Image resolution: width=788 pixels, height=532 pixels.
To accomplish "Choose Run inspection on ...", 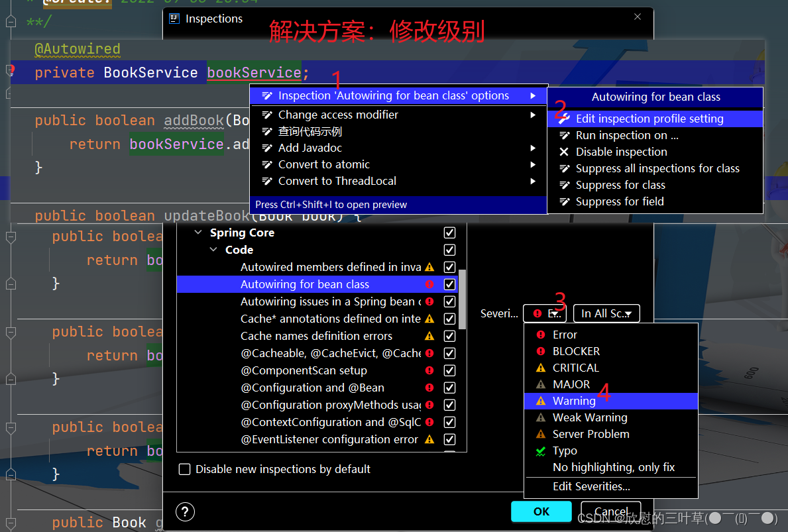I will [x=655, y=136].
